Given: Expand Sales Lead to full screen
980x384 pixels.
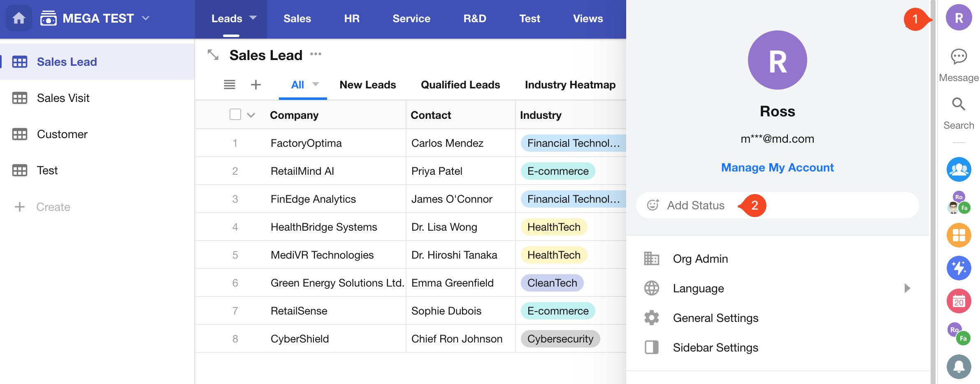Looking at the screenshot, I should coord(213,55).
